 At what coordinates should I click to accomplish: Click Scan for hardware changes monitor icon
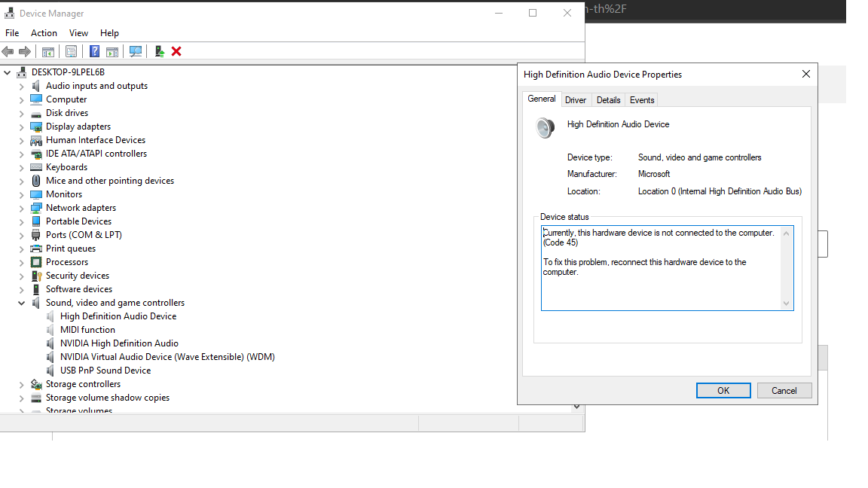click(x=135, y=51)
